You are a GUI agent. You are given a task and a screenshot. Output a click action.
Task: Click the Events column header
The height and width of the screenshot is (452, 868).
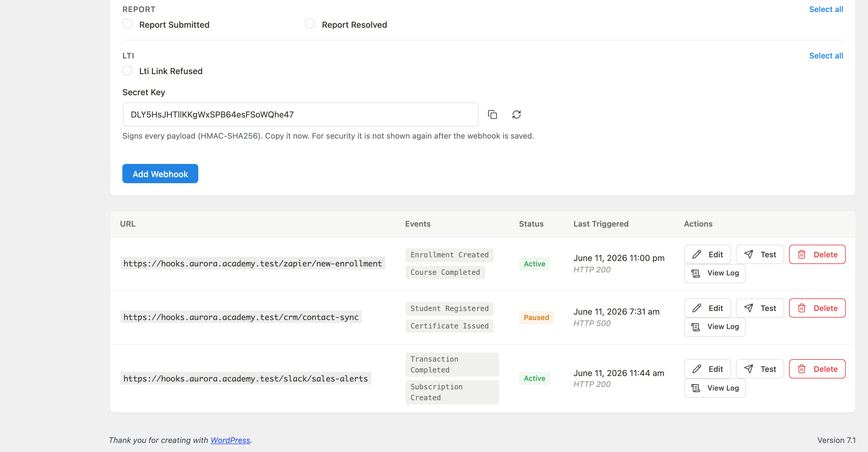coord(417,224)
